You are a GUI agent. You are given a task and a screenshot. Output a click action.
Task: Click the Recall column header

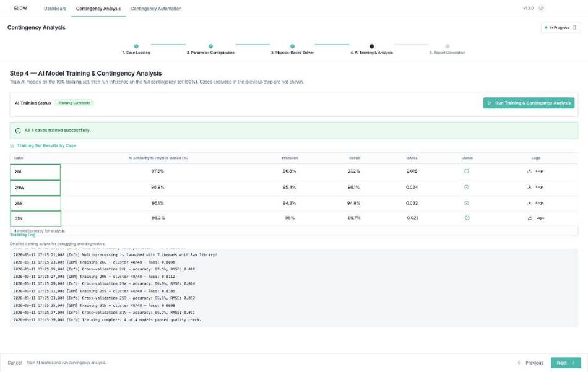354,158
